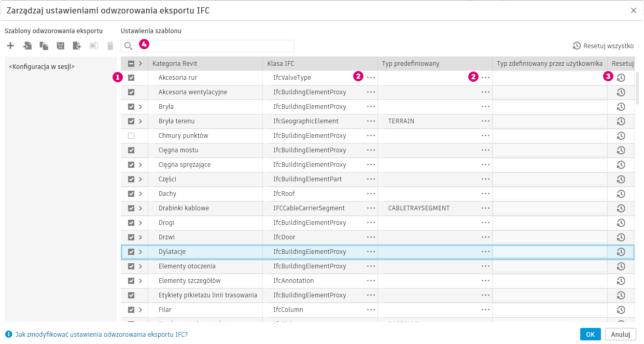This screenshot has height=344, width=644.
Task: Open the IFC export mapping help link
Action: pyautogui.click(x=101, y=334)
